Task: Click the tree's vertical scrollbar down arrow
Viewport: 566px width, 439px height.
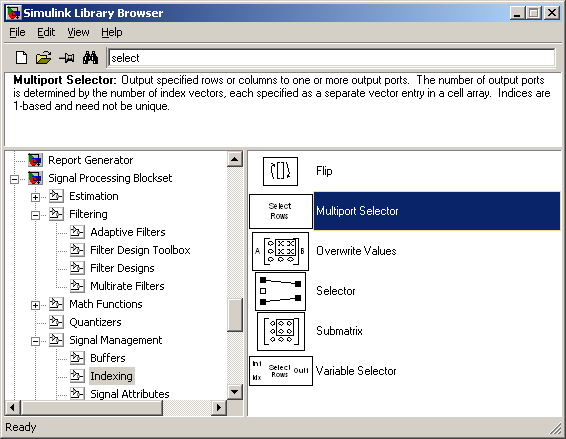Action: point(235,392)
